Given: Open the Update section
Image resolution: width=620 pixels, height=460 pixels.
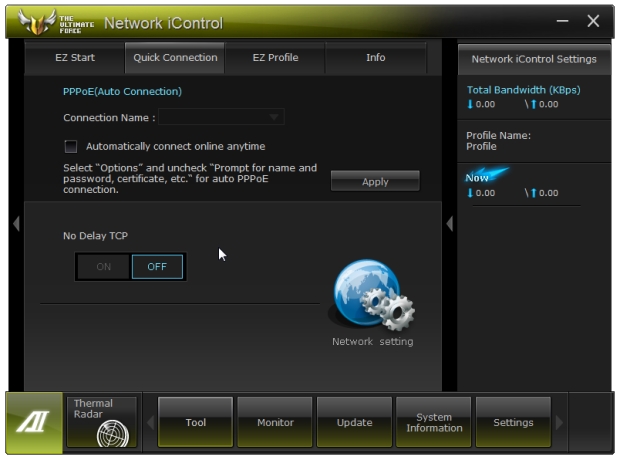Looking at the screenshot, I should click(354, 422).
